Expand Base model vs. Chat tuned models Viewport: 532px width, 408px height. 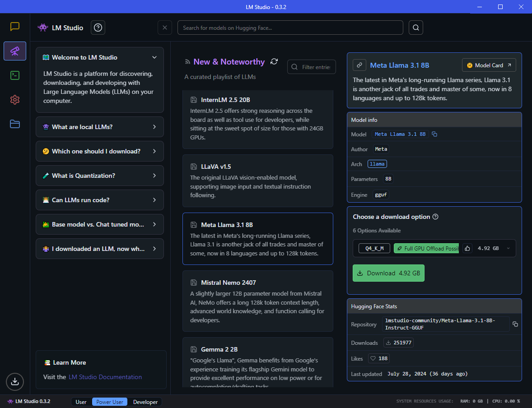tap(100, 224)
